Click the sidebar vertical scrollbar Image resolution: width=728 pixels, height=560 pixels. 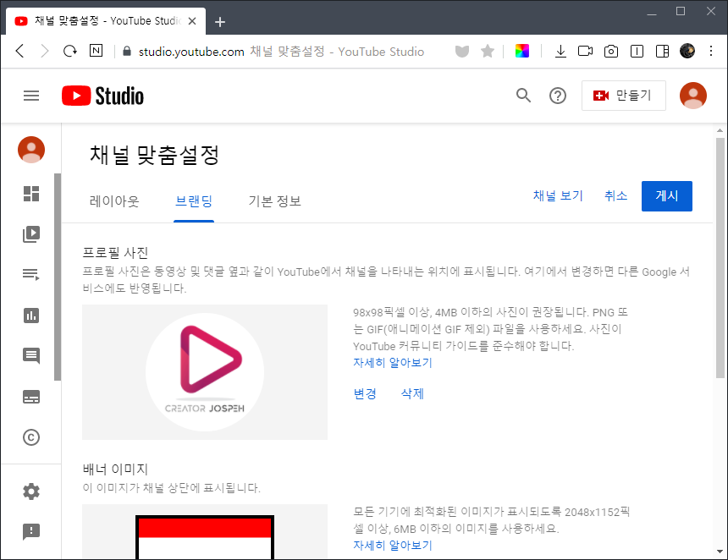coord(57,277)
